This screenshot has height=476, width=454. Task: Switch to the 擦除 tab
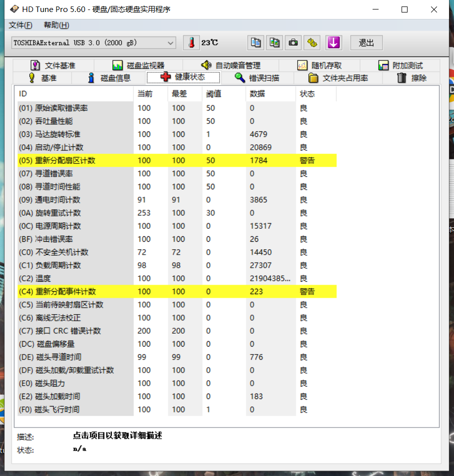click(x=412, y=78)
